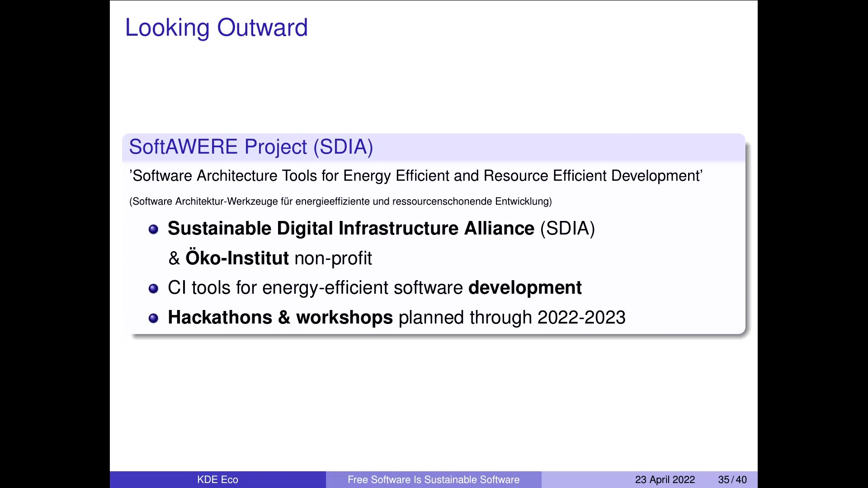Click the German translation line starting 'Software Architektur-Werkzeuge'
This screenshot has height=488, width=868.
click(340, 202)
